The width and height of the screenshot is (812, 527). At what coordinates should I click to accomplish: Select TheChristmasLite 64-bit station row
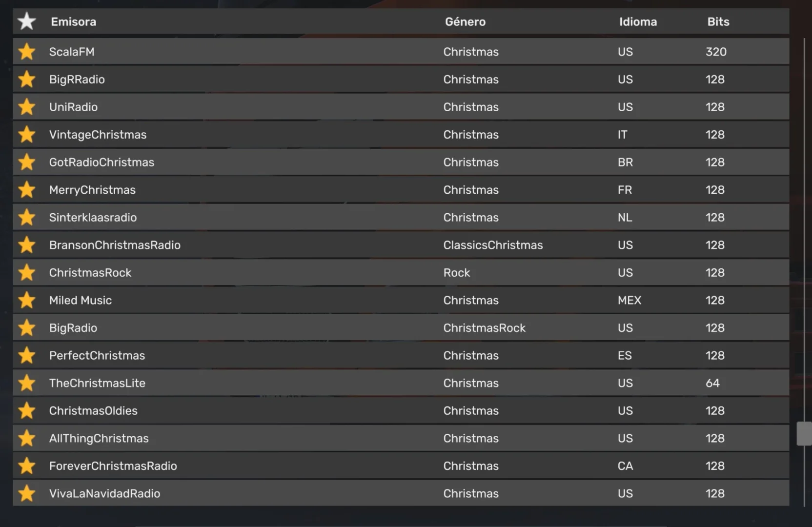coord(97,384)
